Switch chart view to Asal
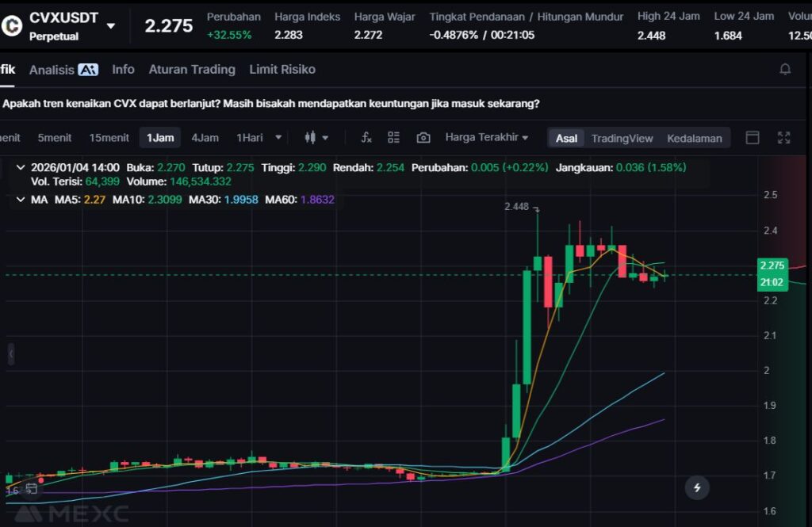Screen dimensions: 812x527 [x=566, y=138]
